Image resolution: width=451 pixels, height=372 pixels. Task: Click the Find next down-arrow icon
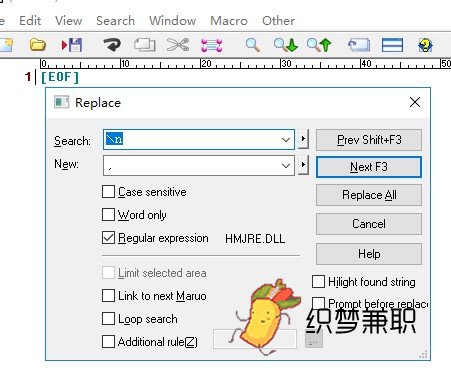tap(285, 45)
